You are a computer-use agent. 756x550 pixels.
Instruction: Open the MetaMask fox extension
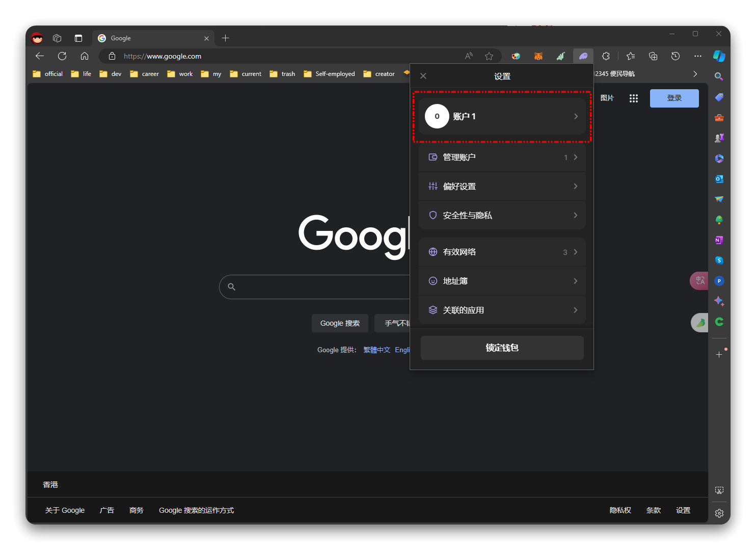(x=538, y=56)
